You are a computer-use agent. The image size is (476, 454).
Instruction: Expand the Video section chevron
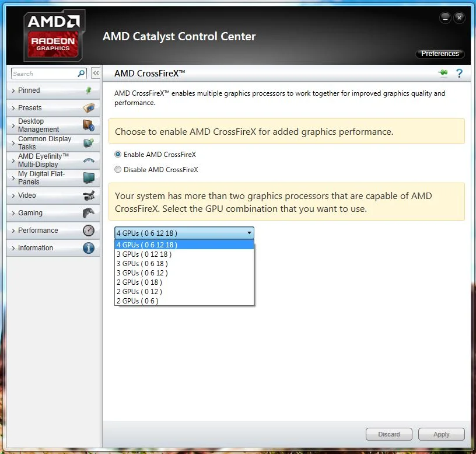(13, 196)
